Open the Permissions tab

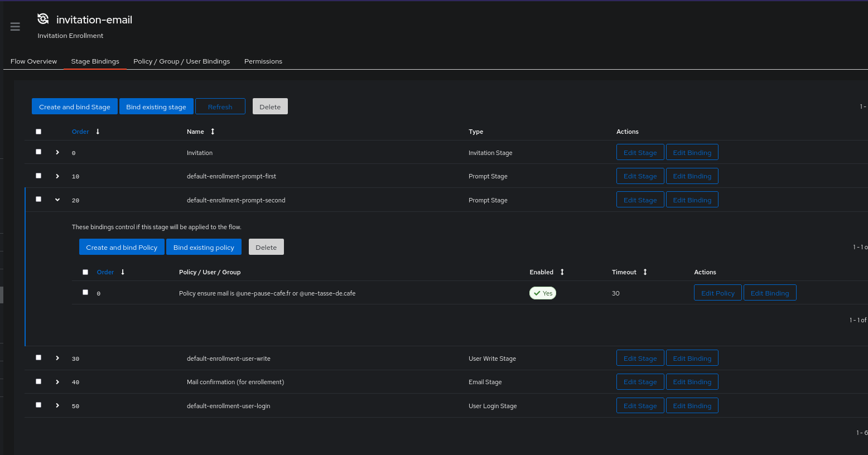(263, 61)
